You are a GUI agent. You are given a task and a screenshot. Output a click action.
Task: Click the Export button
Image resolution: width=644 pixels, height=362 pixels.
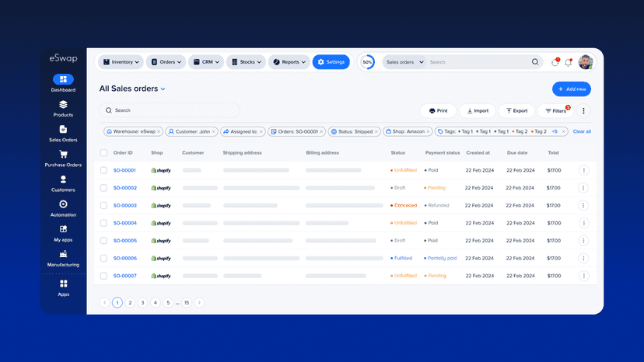[x=516, y=111]
